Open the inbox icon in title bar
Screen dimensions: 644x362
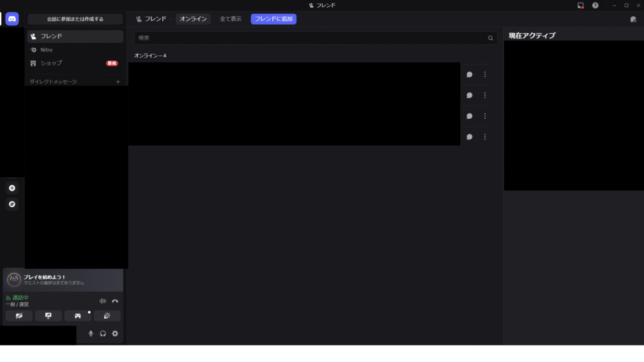tap(580, 6)
